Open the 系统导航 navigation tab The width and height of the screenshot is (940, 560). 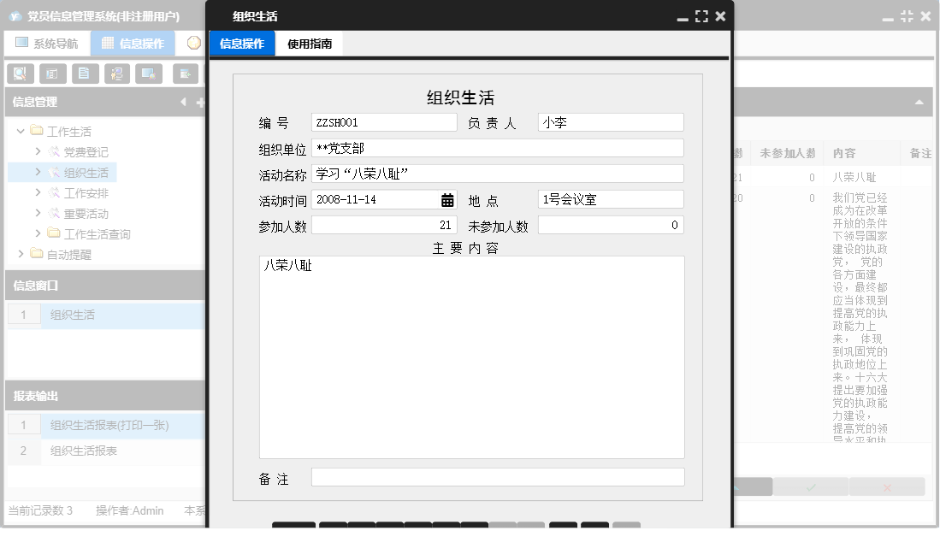[x=50, y=43]
